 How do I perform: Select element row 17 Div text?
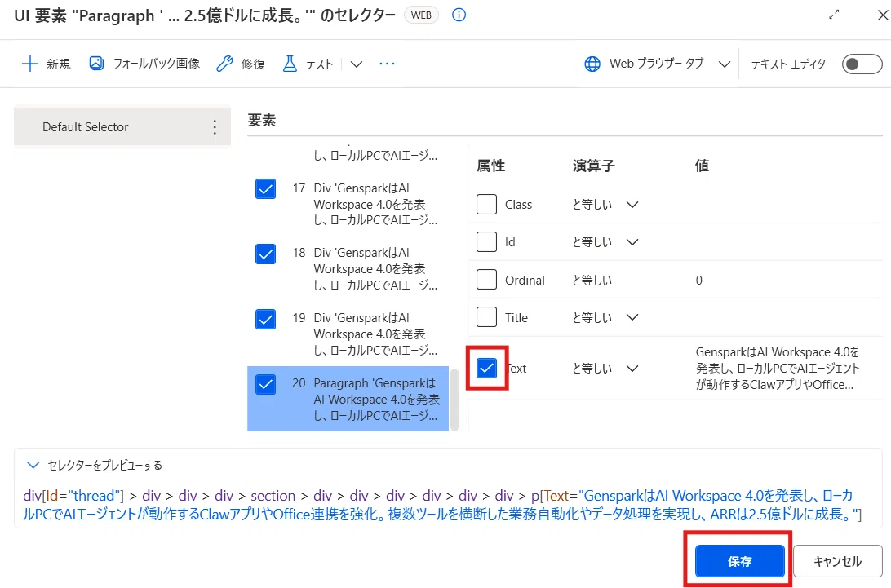[375, 204]
